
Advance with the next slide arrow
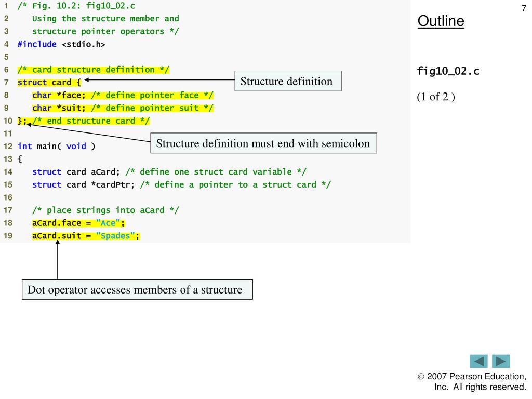(x=501, y=361)
